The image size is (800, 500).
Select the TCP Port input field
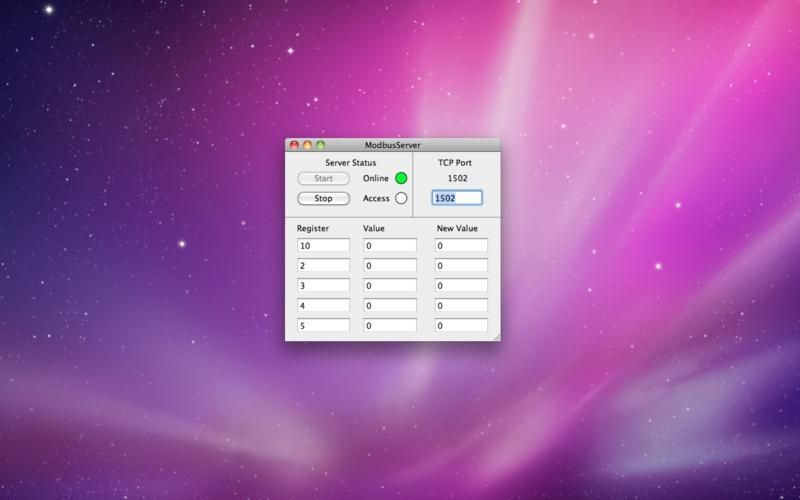point(457,198)
